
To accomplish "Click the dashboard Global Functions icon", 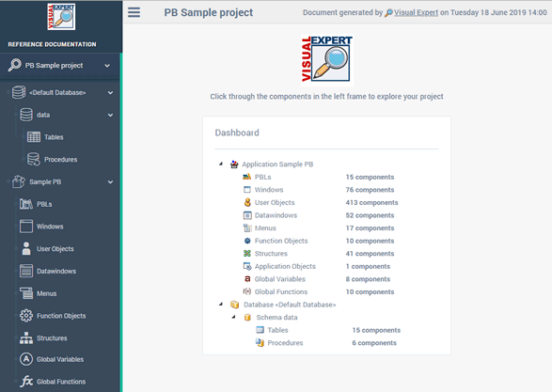I will (247, 291).
